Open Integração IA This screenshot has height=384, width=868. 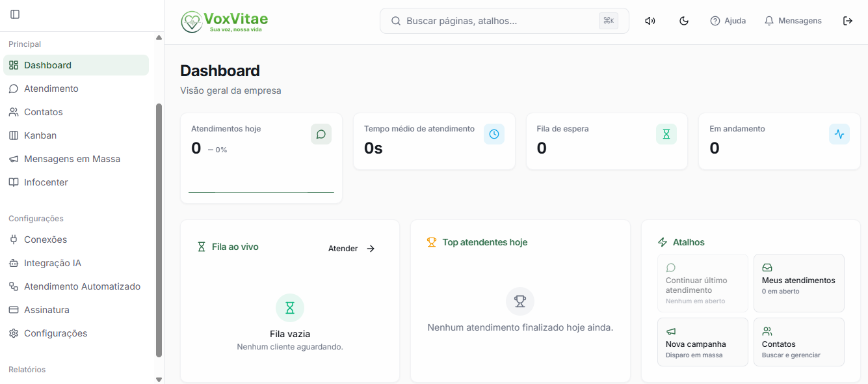[x=76, y=263]
